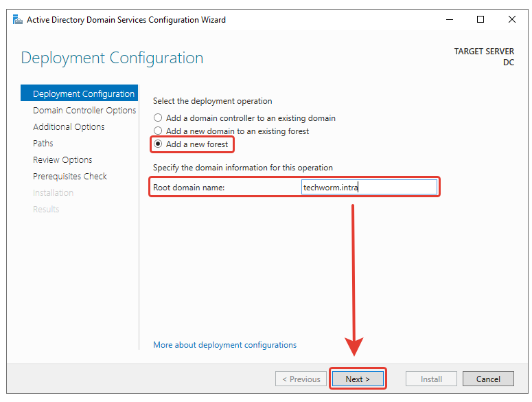Click the Install button
The height and width of the screenshot is (402, 532).
click(x=431, y=379)
